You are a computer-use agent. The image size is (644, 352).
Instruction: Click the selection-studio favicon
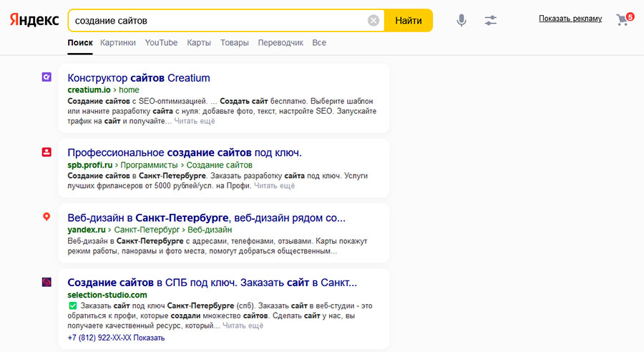tap(47, 282)
